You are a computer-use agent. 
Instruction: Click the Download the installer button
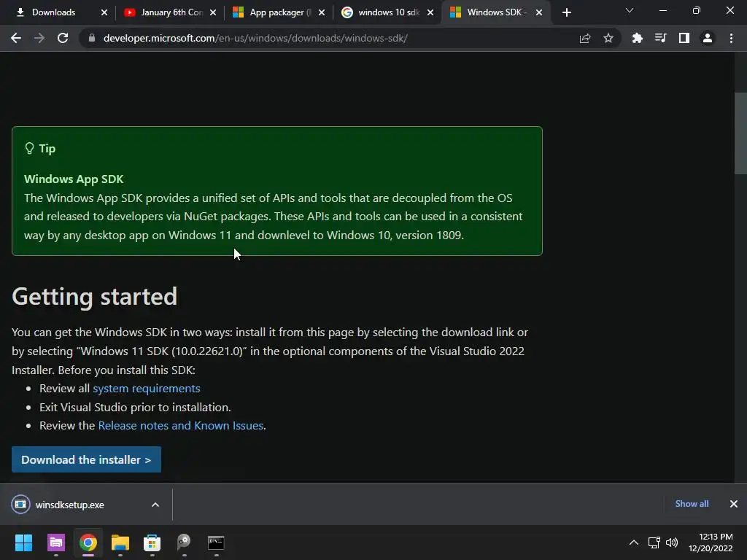coord(86,459)
